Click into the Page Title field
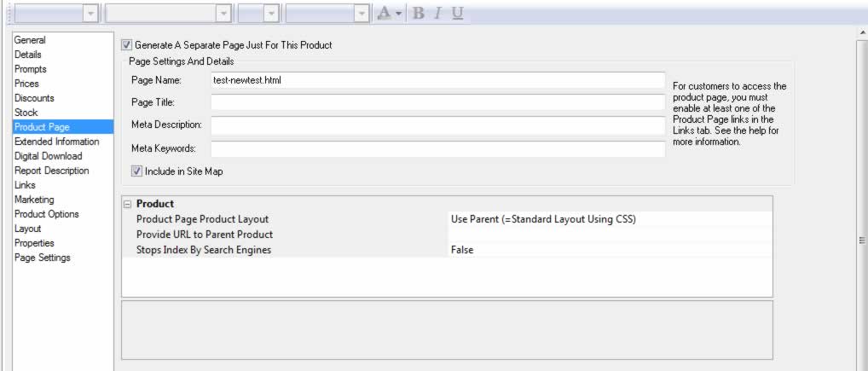This screenshot has height=371, width=868. (437, 102)
